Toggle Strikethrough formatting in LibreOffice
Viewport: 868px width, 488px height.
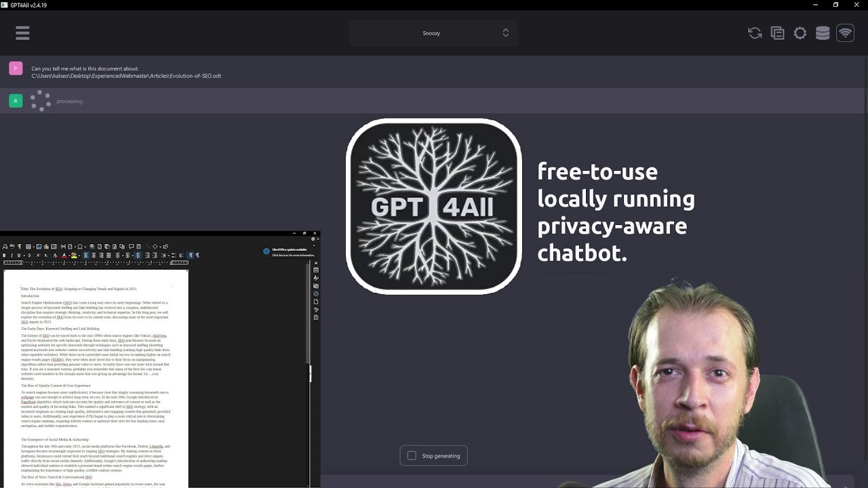pyautogui.click(x=29, y=256)
